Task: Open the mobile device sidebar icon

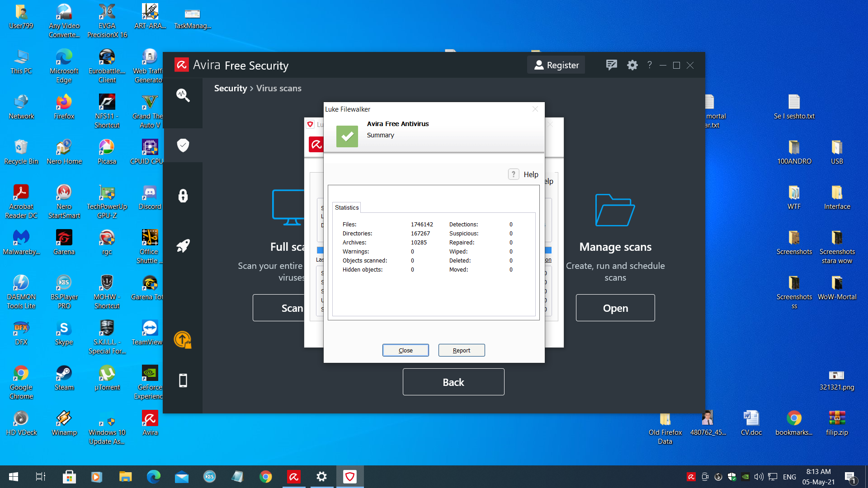Action: click(183, 380)
